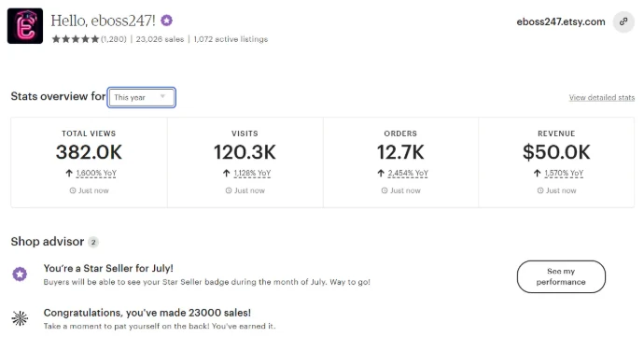Click the clock icon under Visits
This screenshot has height=337, width=644.
(229, 190)
